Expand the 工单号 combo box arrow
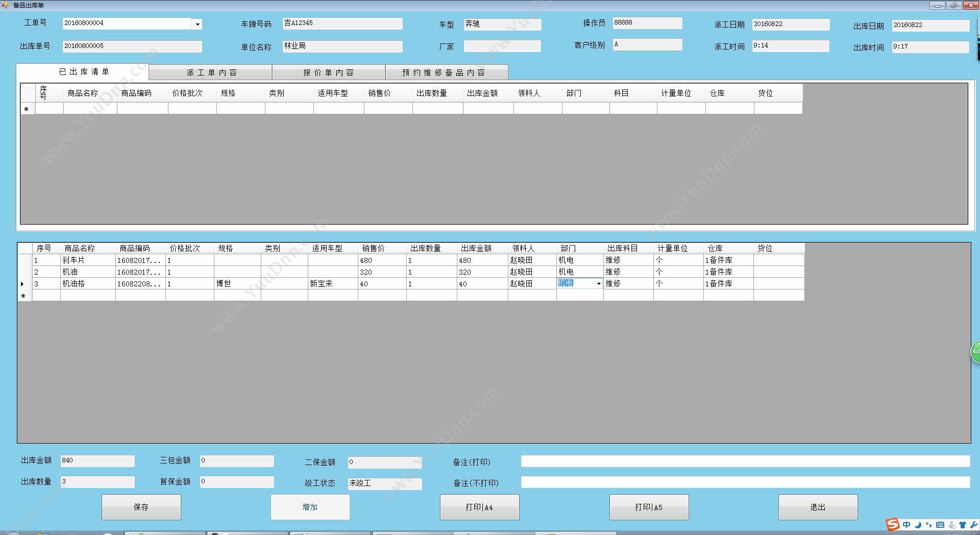 click(x=197, y=24)
